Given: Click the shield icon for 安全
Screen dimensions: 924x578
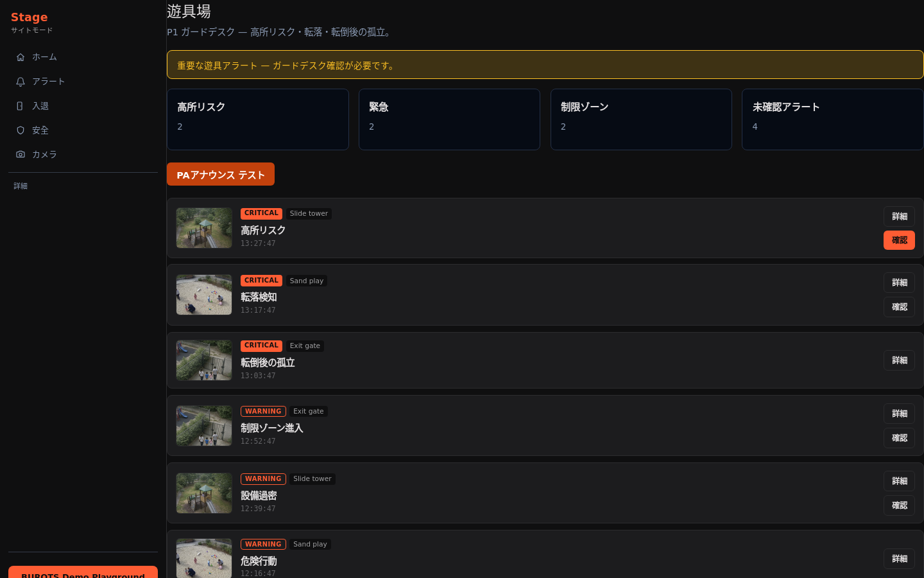Looking at the screenshot, I should [x=21, y=130].
